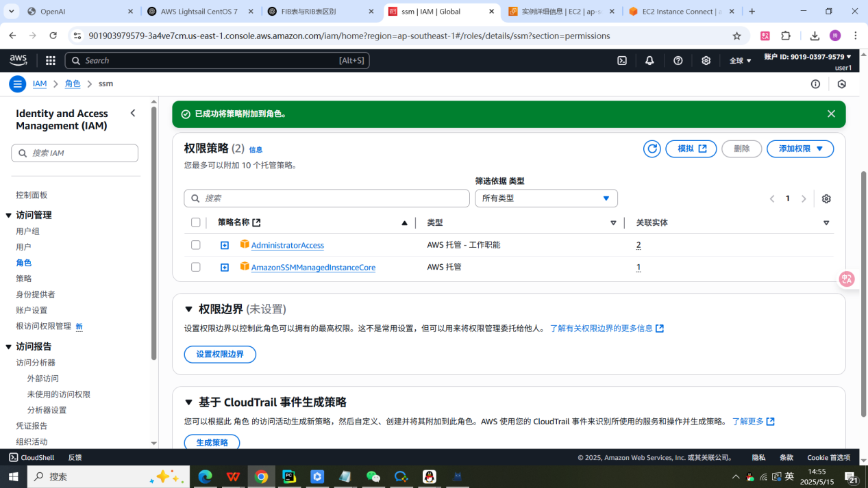Refresh the permissions policies list
This screenshot has height=488, width=868.
652,149
